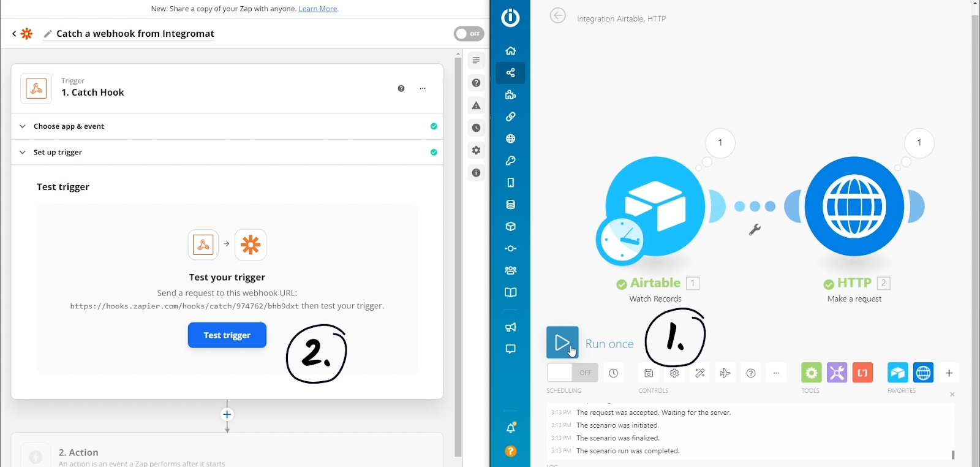The height and width of the screenshot is (467, 980).
Task: Open the chat support icon in the sidebar
Action: (510, 349)
